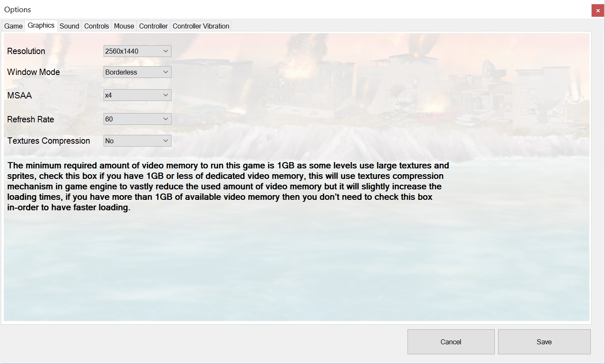605x364 pixels.
Task: Open the Textures Compression dropdown
Action: pyautogui.click(x=137, y=140)
